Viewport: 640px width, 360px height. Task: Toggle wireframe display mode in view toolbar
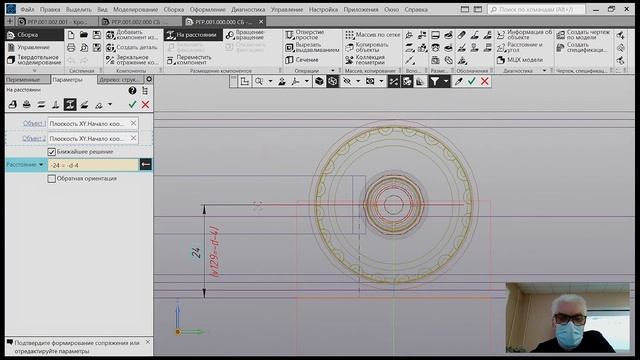(333, 82)
